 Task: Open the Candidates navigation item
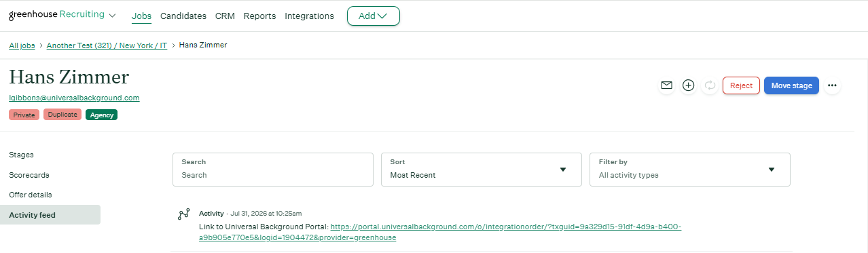point(183,16)
